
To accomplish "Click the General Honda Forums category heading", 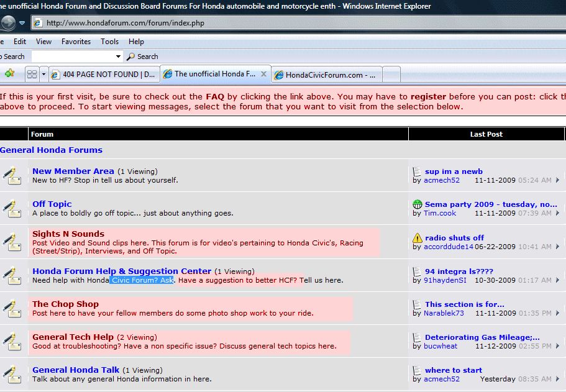I will (x=52, y=150).
